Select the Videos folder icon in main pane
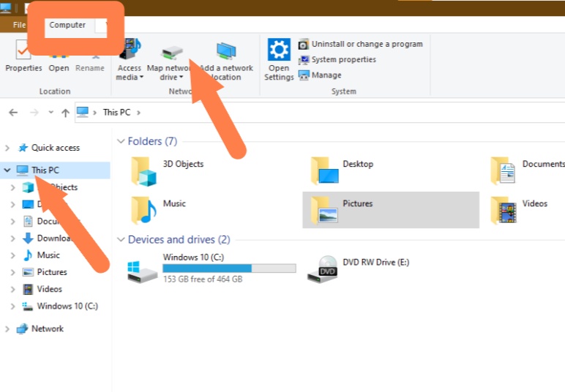This screenshot has height=392, width=565. tap(504, 210)
